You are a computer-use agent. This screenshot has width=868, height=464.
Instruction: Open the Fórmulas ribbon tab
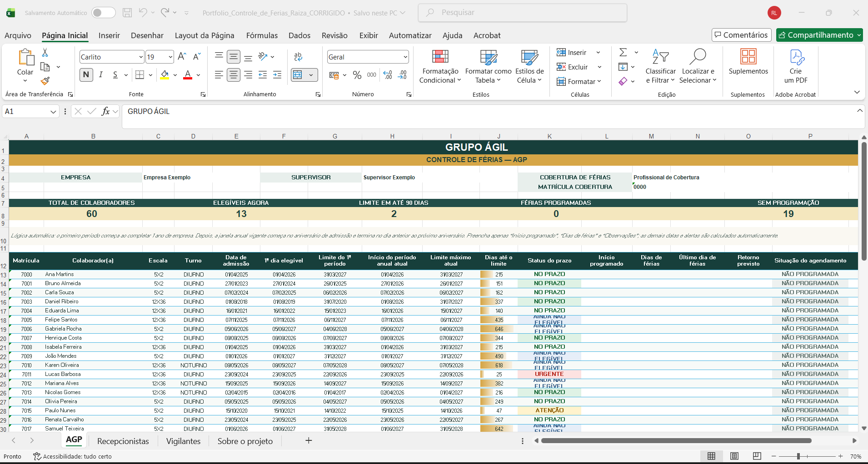pos(262,35)
